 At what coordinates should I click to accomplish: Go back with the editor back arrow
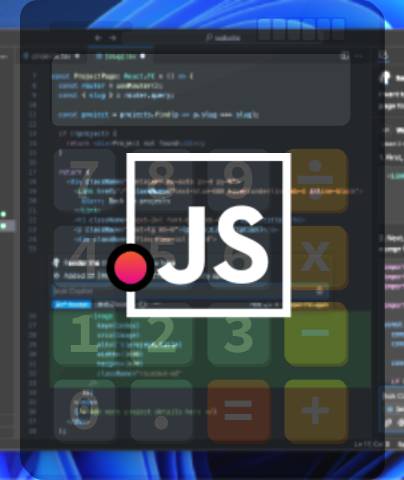[x=98, y=38]
